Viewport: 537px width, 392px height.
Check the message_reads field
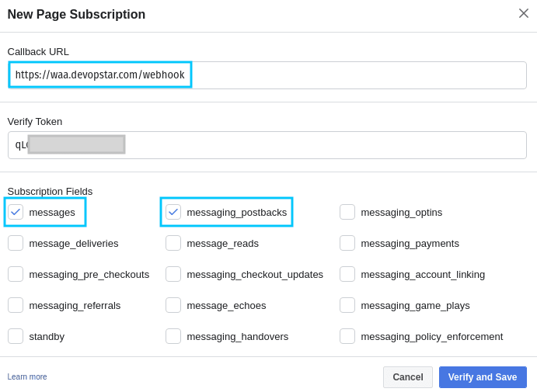point(173,243)
